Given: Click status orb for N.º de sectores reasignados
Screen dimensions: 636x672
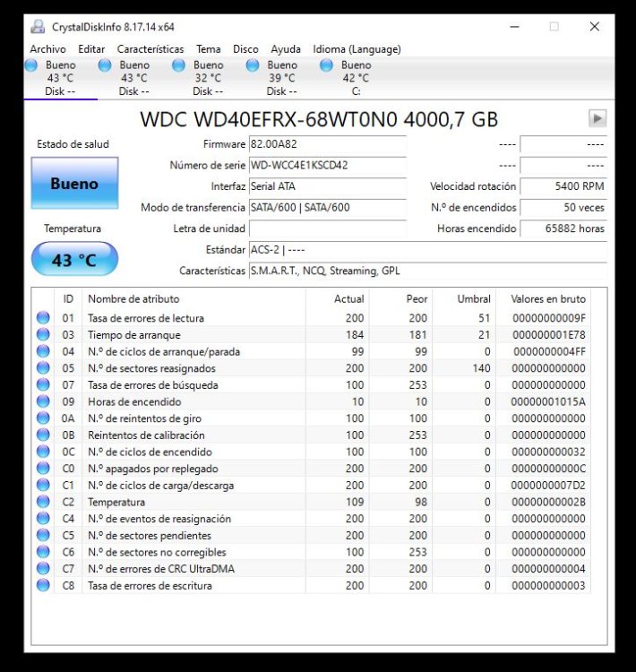Looking at the screenshot, I should (43, 367).
